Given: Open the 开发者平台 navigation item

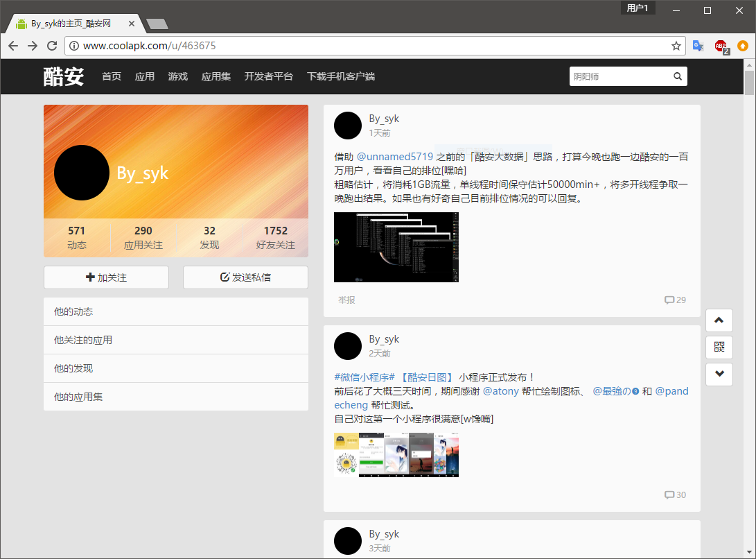Looking at the screenshot, I should pyautogui.click(x=269, y=76).
